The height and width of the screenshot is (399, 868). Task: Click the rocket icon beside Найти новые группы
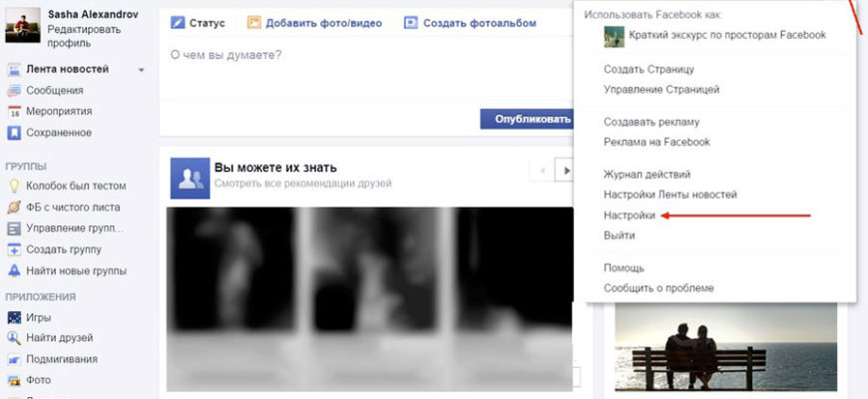[x=14, y=271]
